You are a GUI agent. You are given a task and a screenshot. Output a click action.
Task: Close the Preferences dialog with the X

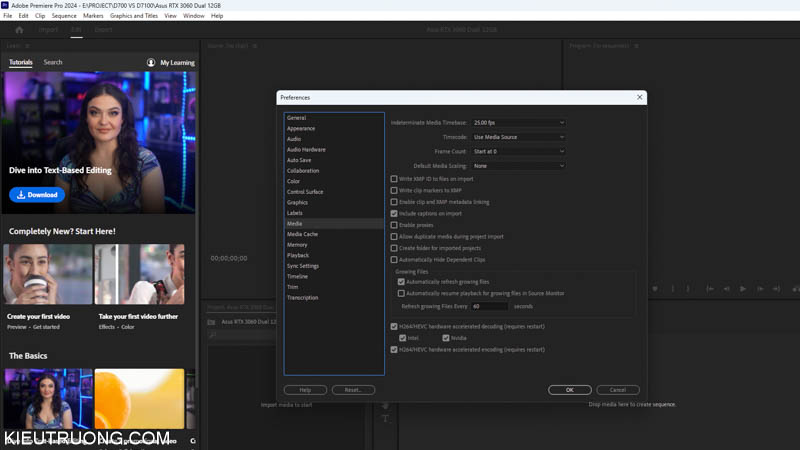(639, 97)
